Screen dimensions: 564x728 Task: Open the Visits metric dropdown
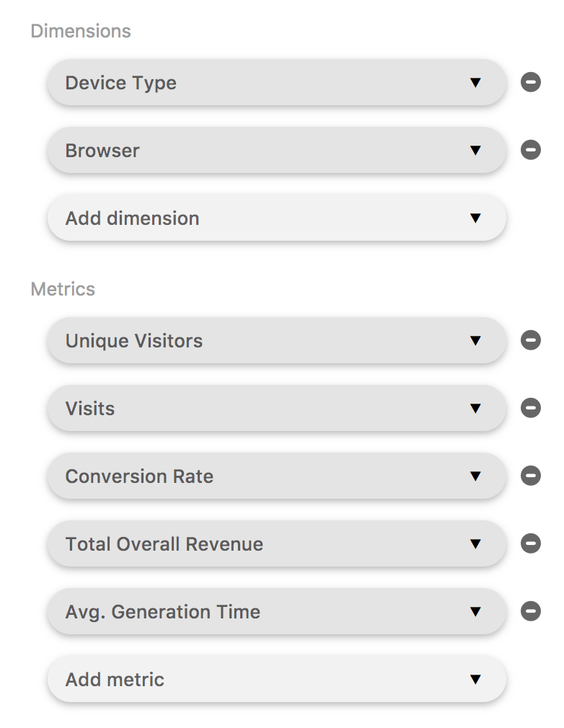click(x=476, y=407)
